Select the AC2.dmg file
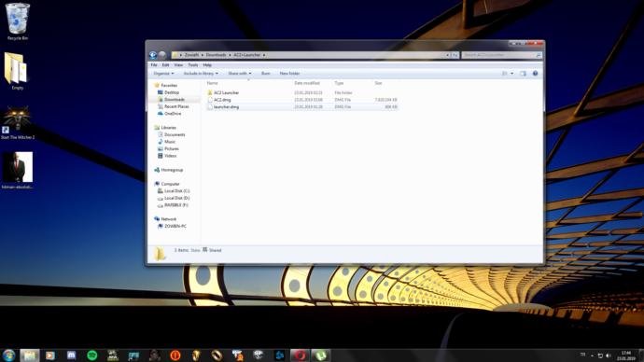 [222, 100]
